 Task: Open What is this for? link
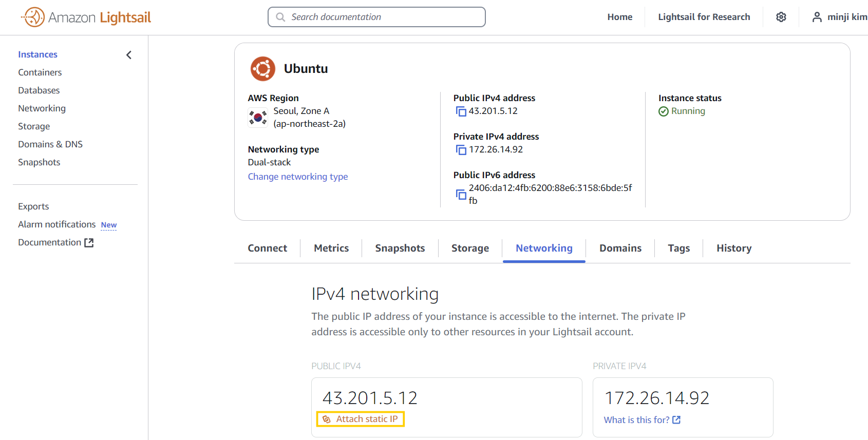(636, 420)
